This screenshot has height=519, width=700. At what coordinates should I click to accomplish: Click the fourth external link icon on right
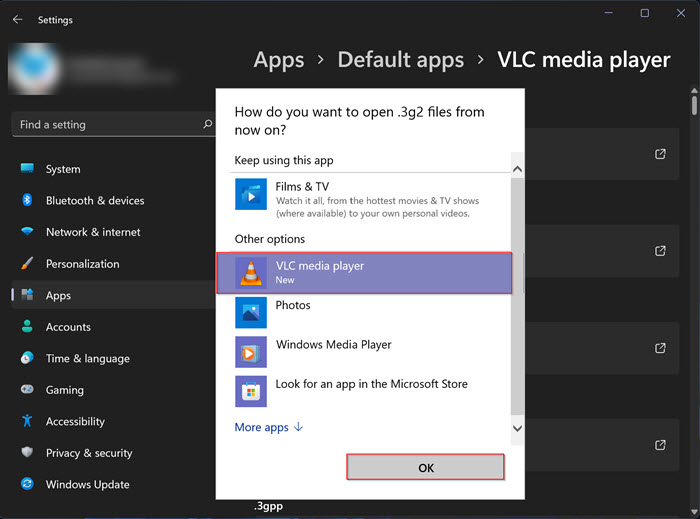tap(660, 445)
